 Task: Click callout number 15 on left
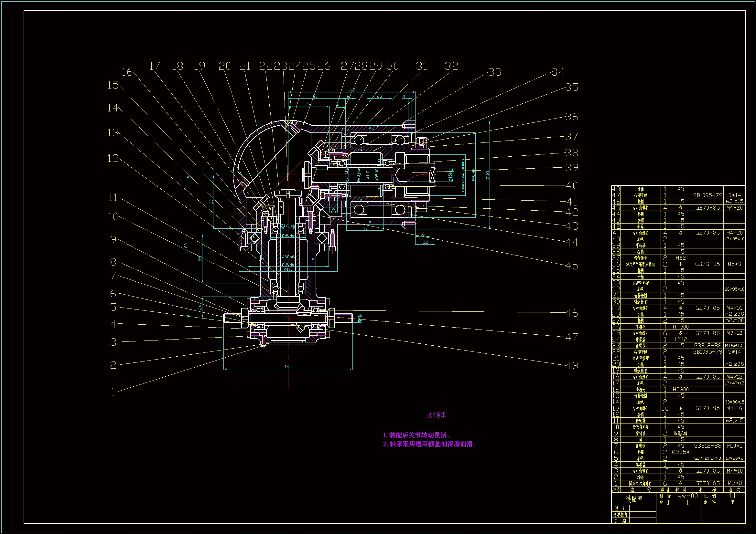pos(113,85)
